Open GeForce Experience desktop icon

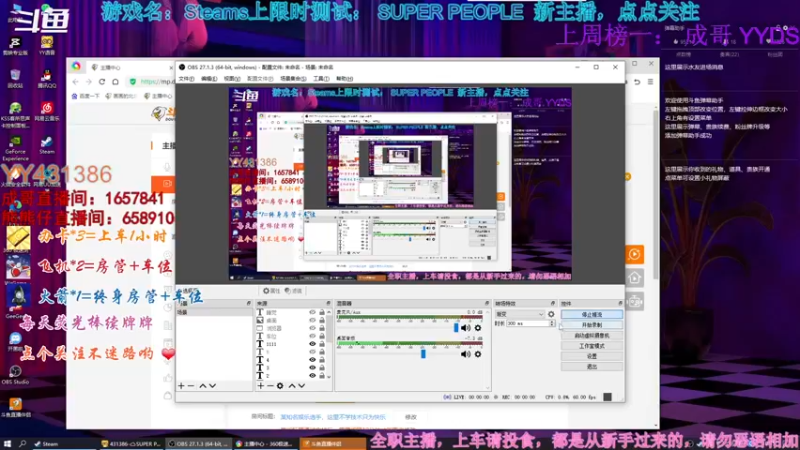point(15,148)
